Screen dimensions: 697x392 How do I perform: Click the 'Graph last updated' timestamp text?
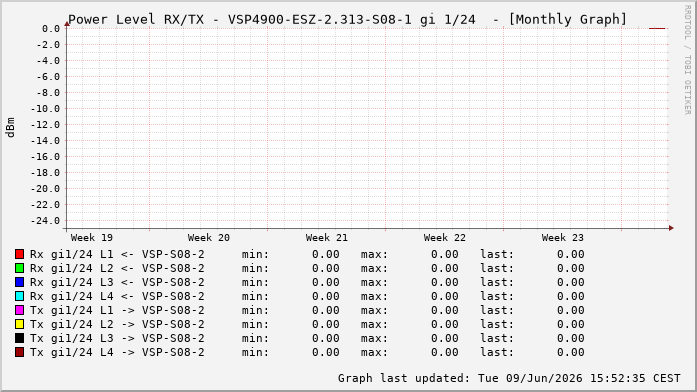point(509,378)
